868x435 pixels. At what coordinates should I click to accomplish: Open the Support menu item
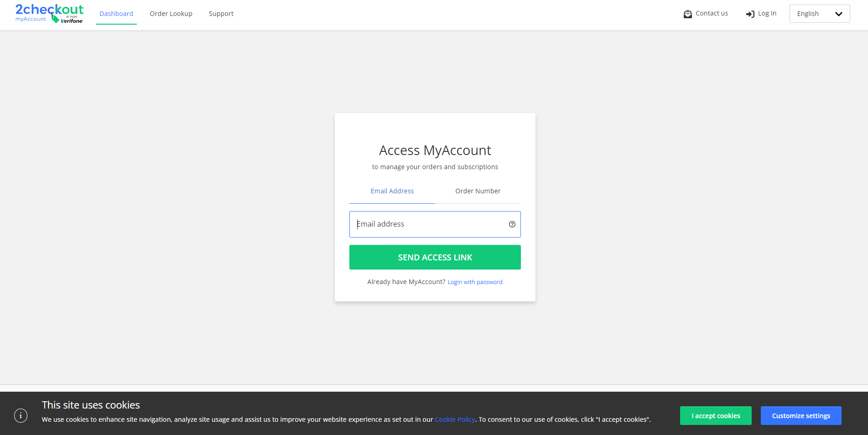(221, 14)
